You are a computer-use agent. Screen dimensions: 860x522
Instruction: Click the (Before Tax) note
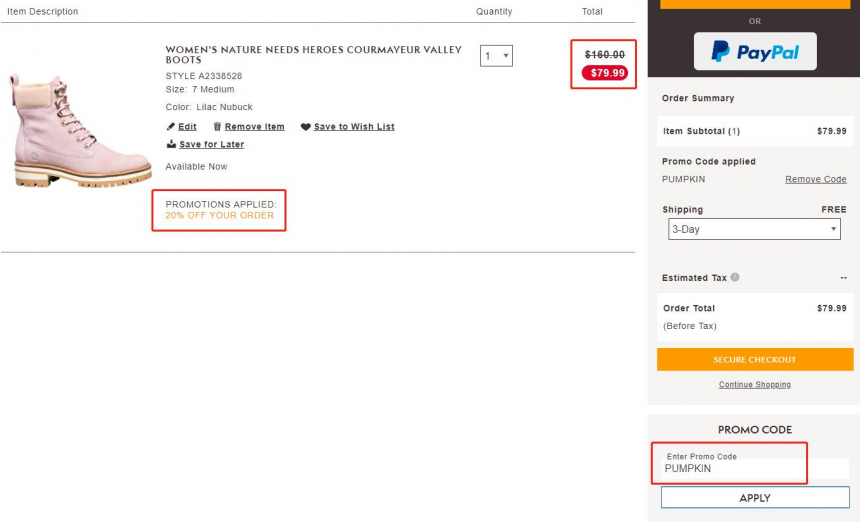pyautogui.click(x=689, y=326)
